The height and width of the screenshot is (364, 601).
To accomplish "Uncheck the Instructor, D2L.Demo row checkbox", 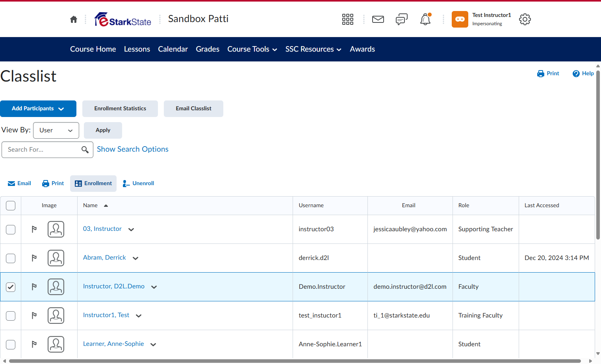I will (x=11, y=287).
